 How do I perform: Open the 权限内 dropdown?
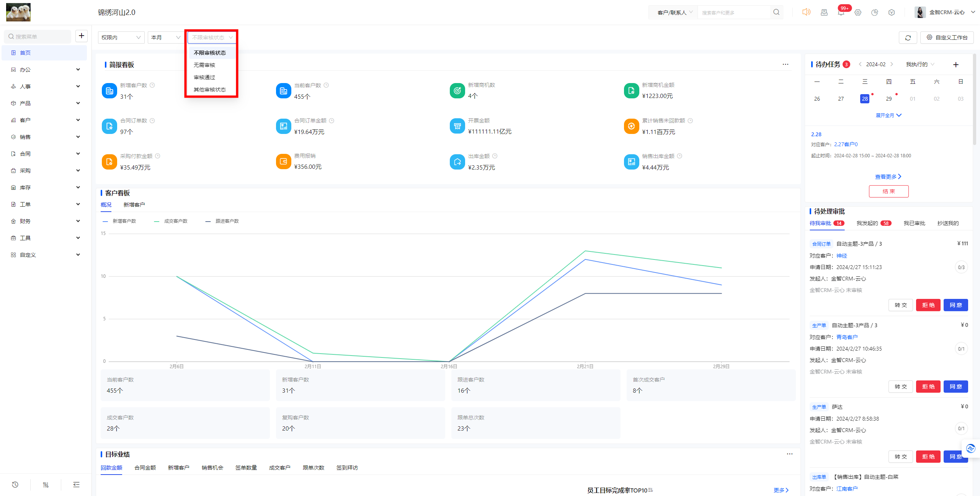click(x=121, y=38)
